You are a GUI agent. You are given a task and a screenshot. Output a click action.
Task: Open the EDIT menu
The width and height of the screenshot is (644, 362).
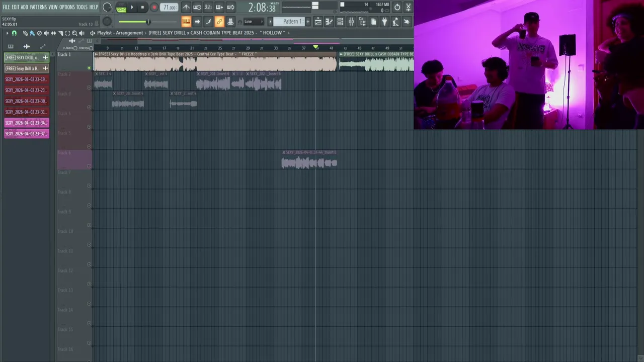[x=16, y=7]
